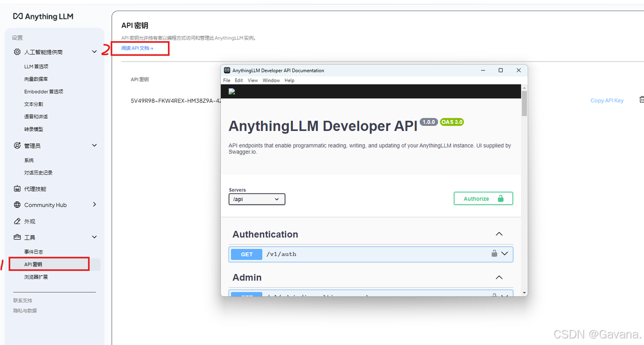Open the Servers /api dropdown

pyautogui.click(x=257, y=199)
